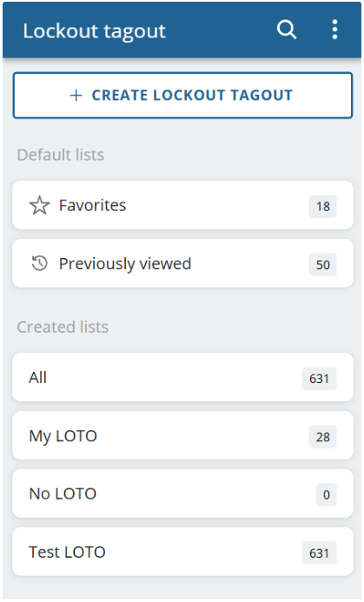The width and height of the screenshot is (364, 602).
Task: Open the three-dot more options menu
Action: click(x=334, y=30)
